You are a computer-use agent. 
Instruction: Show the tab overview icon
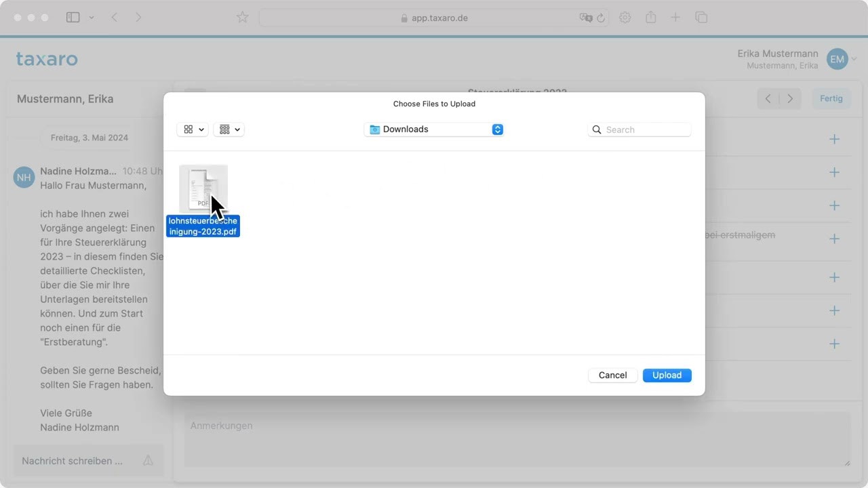(701, 18)
